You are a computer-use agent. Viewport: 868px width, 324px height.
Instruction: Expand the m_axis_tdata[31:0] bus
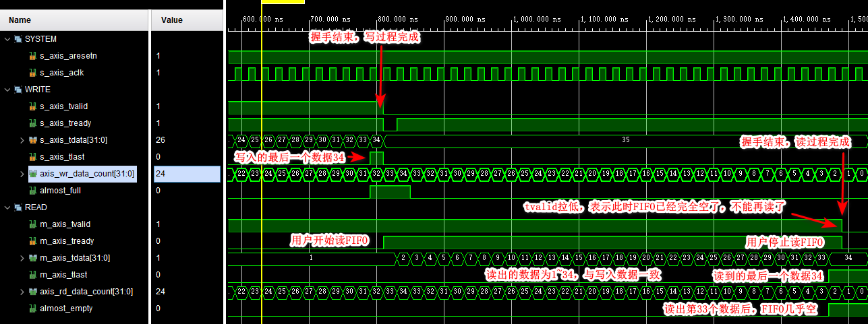point(22,258)
